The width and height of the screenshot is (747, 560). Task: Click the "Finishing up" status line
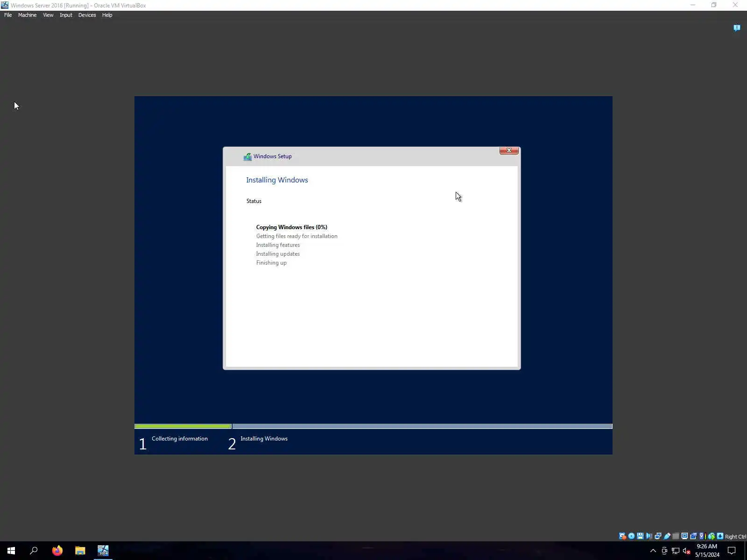[x=271, y=263]
